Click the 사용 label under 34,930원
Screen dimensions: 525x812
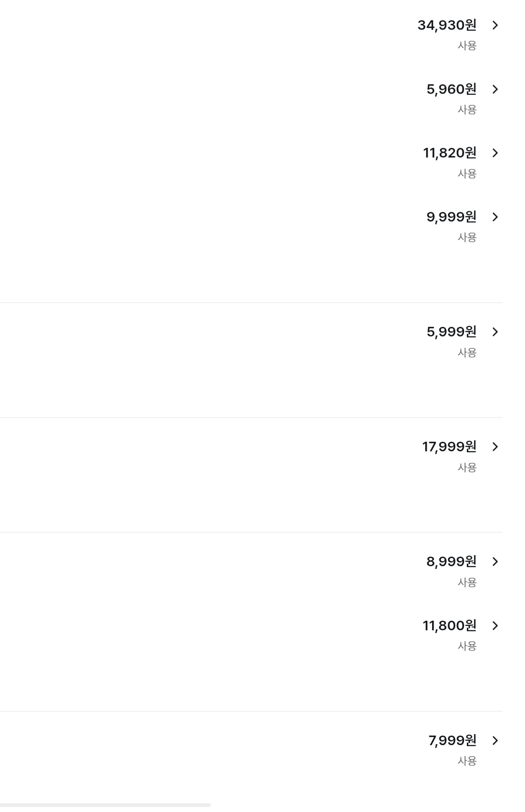coord(467,46)
